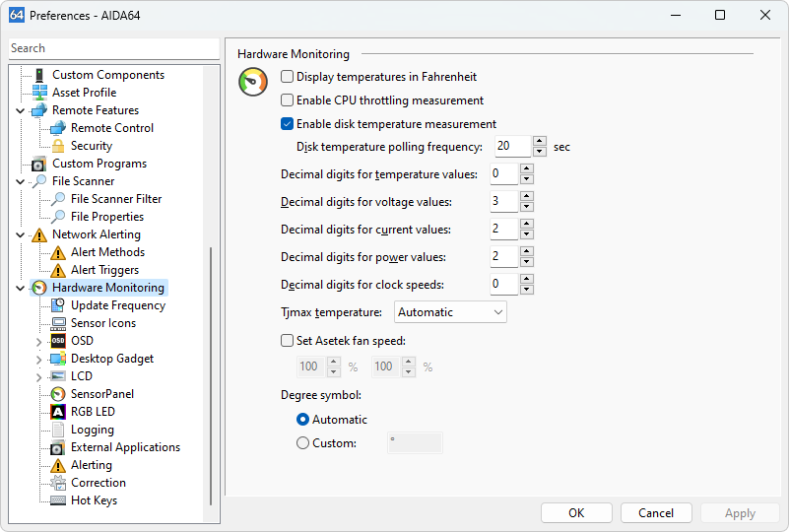Select the Custom degree symbol option
This screenshot has height=532, width=789.
click(x=303, y=443)
